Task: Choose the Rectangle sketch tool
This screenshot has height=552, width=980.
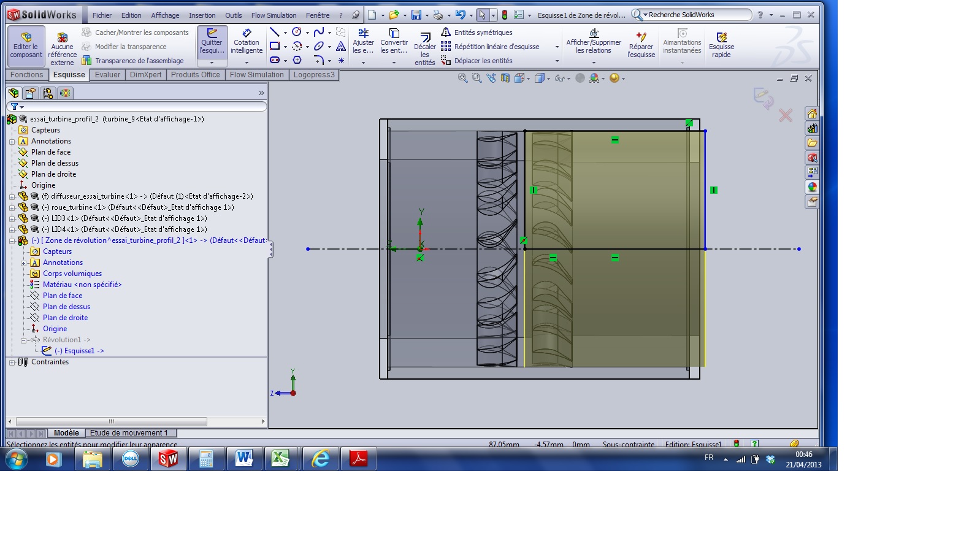Action: tap(275, 46)
